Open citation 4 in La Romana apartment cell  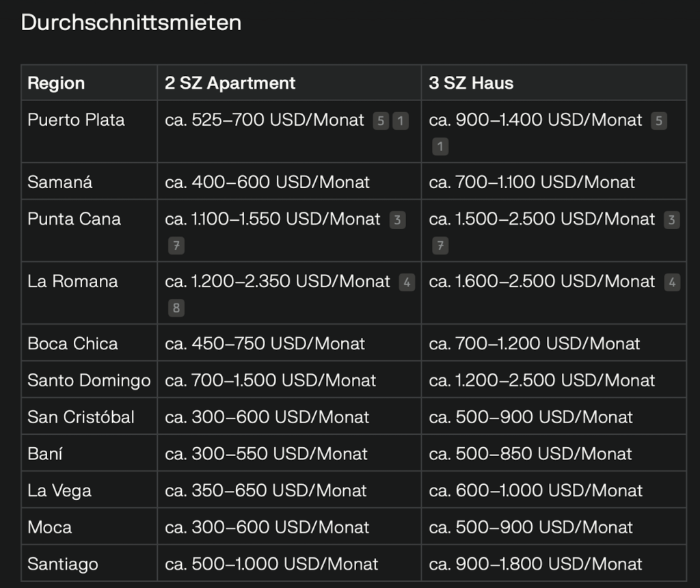coord(407,282)
